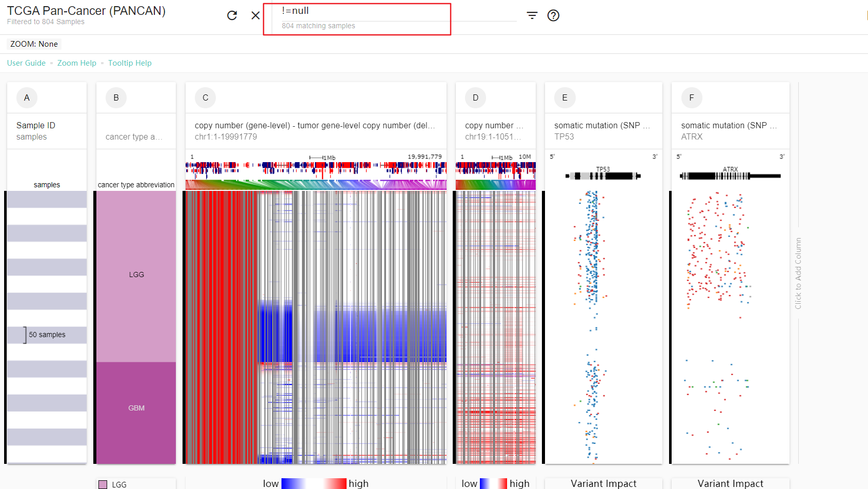Select column F circle badge
Screen dimensions: 868x489
(692, 97)
